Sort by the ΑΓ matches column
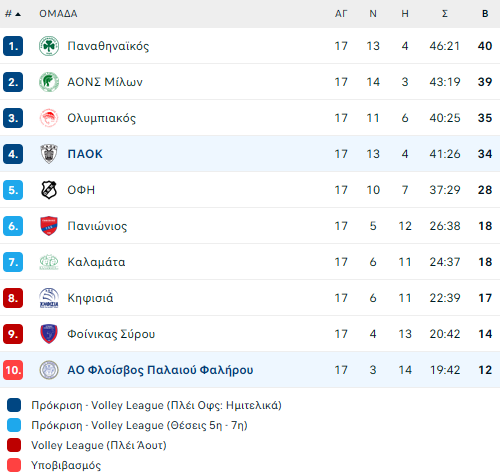This screenshot has height=476, width=500. click(341, 14)
